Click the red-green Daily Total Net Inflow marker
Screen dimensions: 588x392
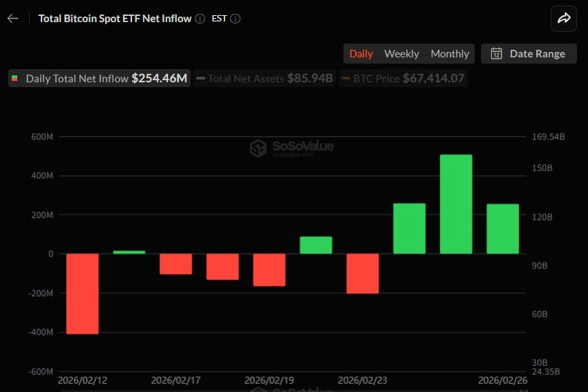point(15,78)
